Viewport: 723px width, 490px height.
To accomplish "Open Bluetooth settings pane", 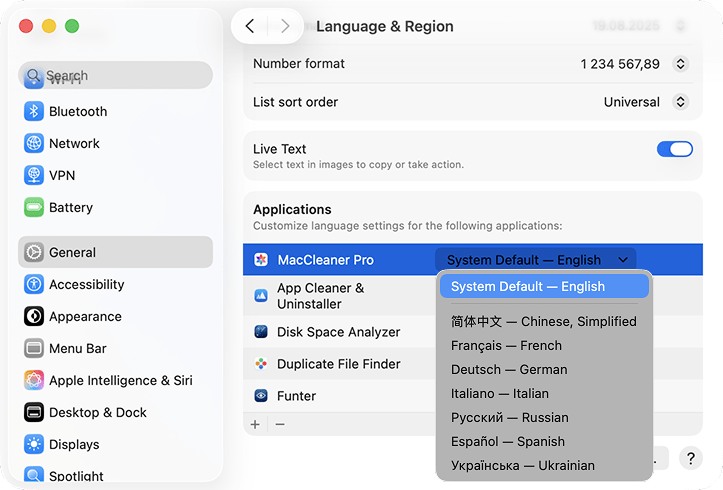I will tap(115, 112).
